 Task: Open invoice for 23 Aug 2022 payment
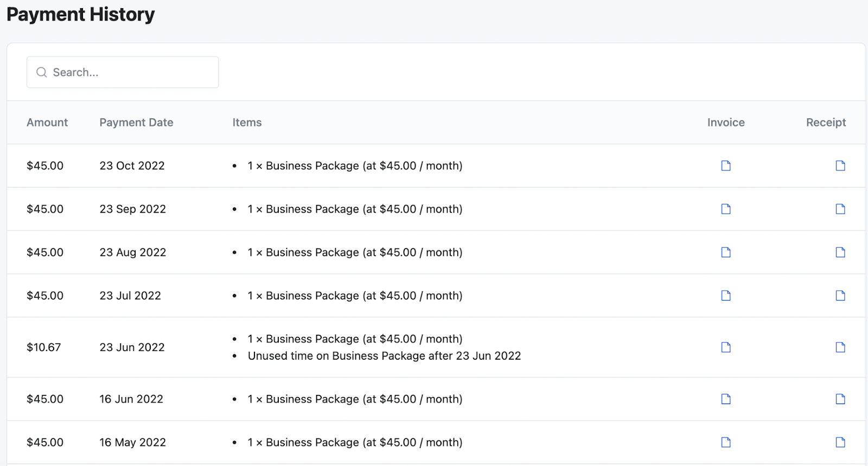726,252
